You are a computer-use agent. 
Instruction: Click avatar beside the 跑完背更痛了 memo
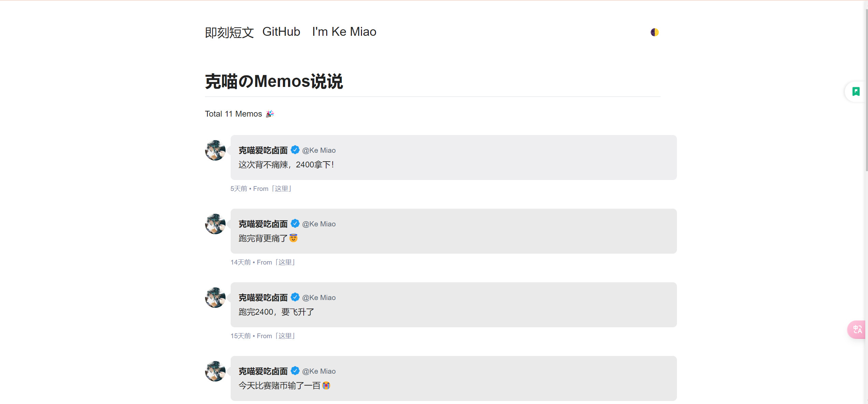tap(215, 224)
